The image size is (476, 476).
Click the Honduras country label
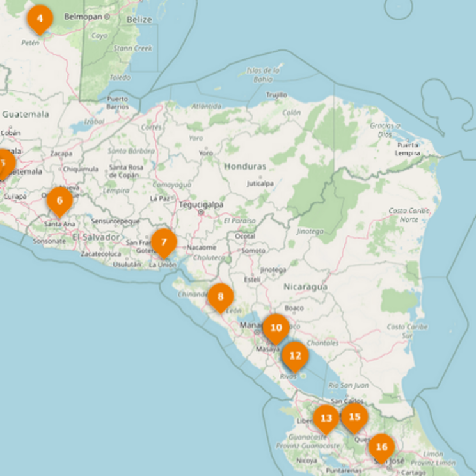coord(245,166)
